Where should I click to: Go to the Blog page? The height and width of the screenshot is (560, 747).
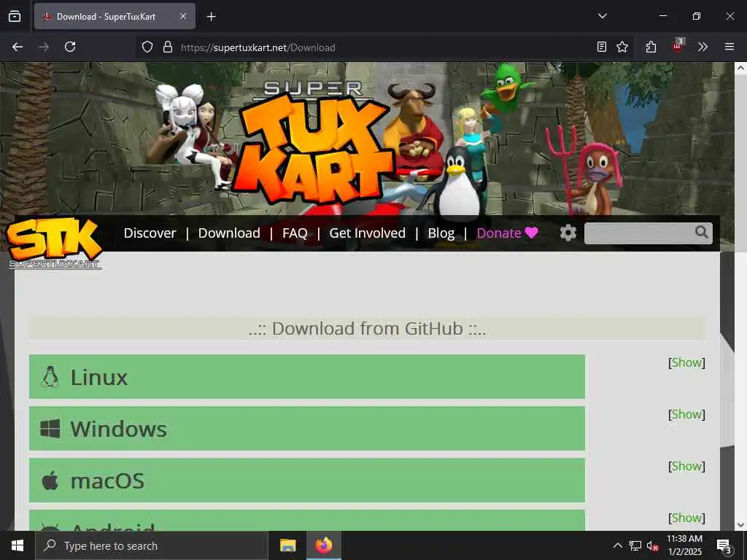pos(441,233)
